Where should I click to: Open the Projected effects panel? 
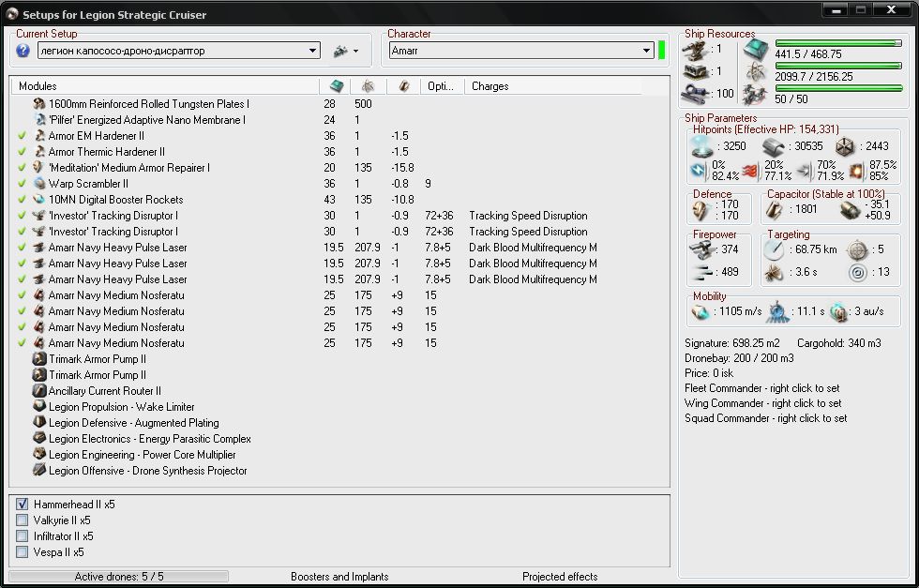560,576
